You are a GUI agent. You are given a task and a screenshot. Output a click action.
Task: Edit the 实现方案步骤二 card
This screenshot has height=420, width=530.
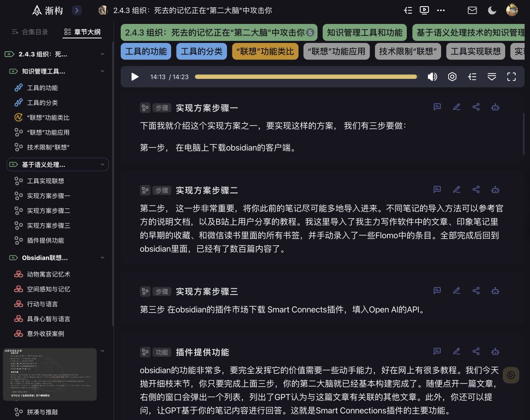(x=457, y=189)
